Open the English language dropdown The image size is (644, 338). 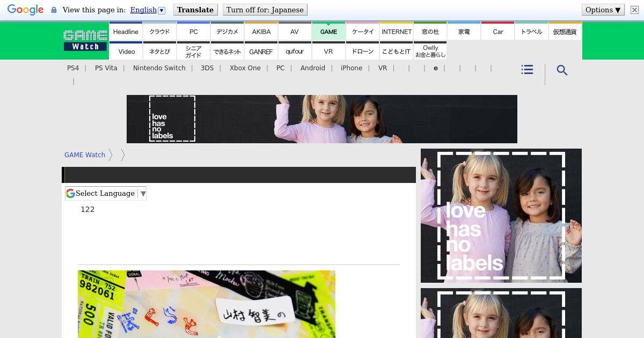click(x=148, y=10)
